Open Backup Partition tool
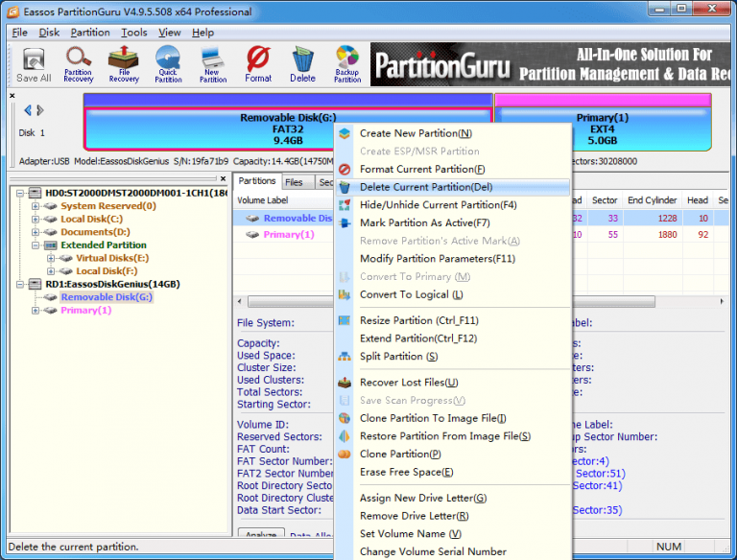 [347, 64]
